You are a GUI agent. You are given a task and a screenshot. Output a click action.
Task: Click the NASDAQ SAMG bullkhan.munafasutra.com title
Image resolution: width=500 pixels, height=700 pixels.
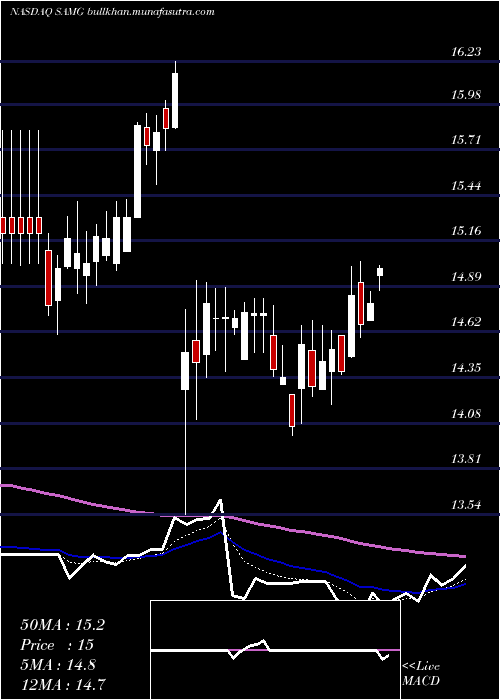coord(112,12)
